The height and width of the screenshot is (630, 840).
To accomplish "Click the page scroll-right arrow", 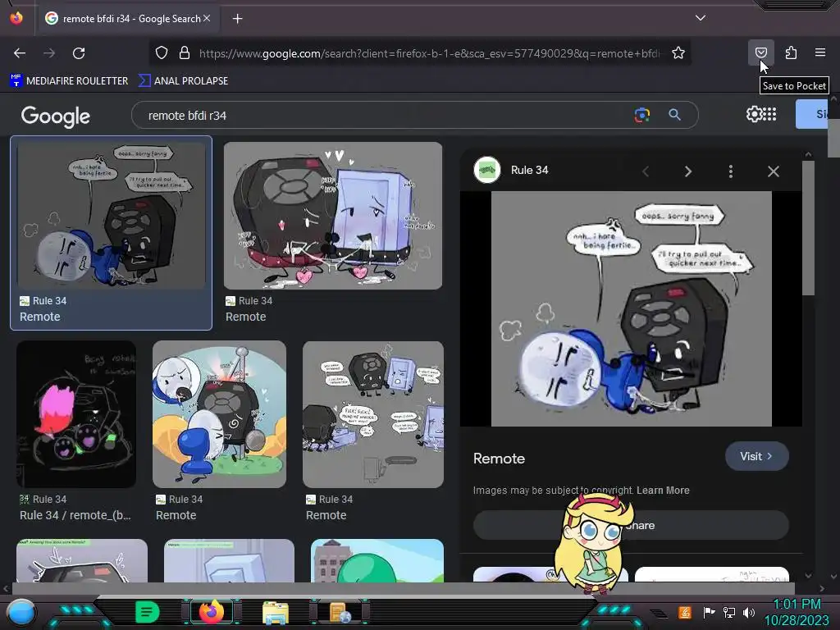I will click(822, 588).
